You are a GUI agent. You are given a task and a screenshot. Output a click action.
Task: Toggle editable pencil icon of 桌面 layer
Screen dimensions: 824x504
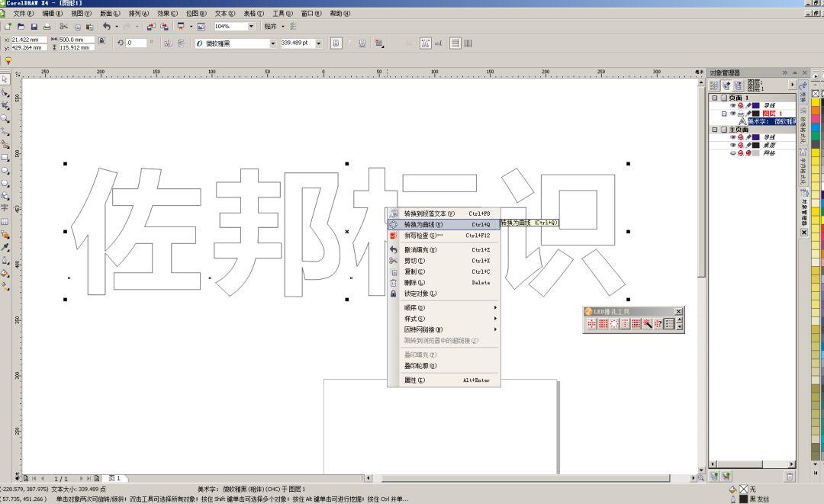tap(749, 145)
